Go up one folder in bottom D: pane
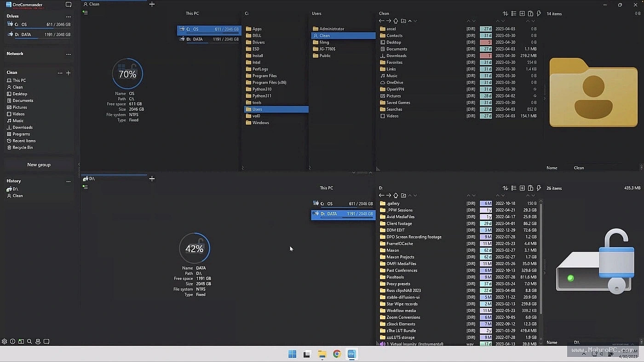Screen dimensions: 644x362 tap(396, 195)
